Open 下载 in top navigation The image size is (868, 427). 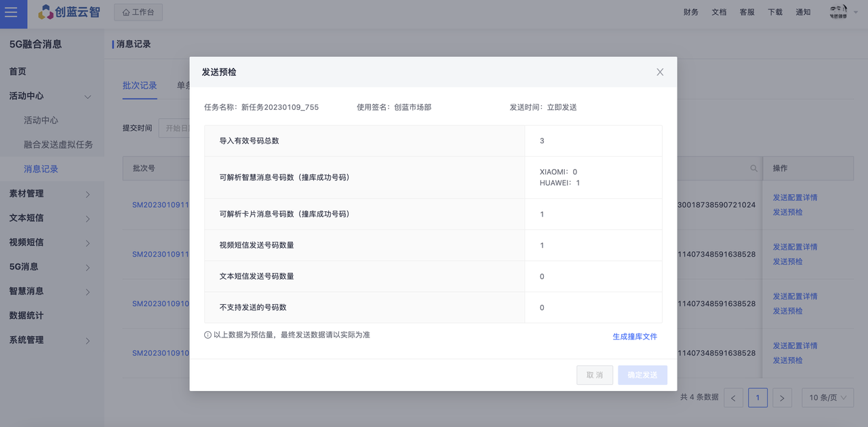click(775, 12)
